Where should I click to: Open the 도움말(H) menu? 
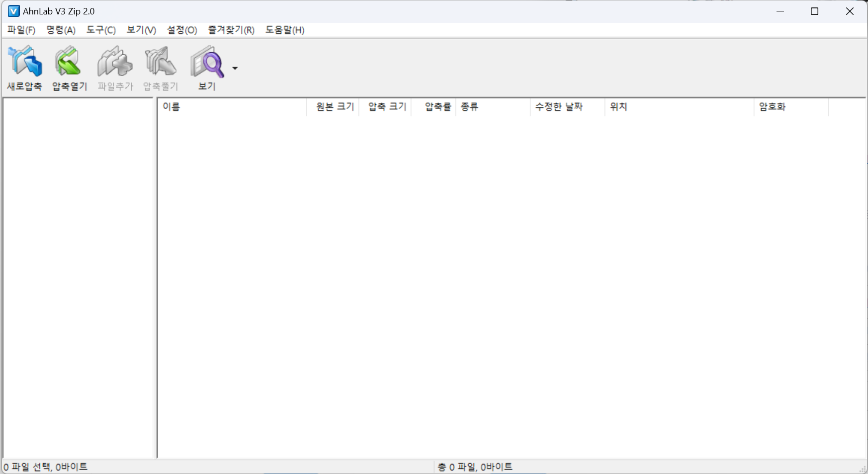pyautogui.click(x=285, y=30)
